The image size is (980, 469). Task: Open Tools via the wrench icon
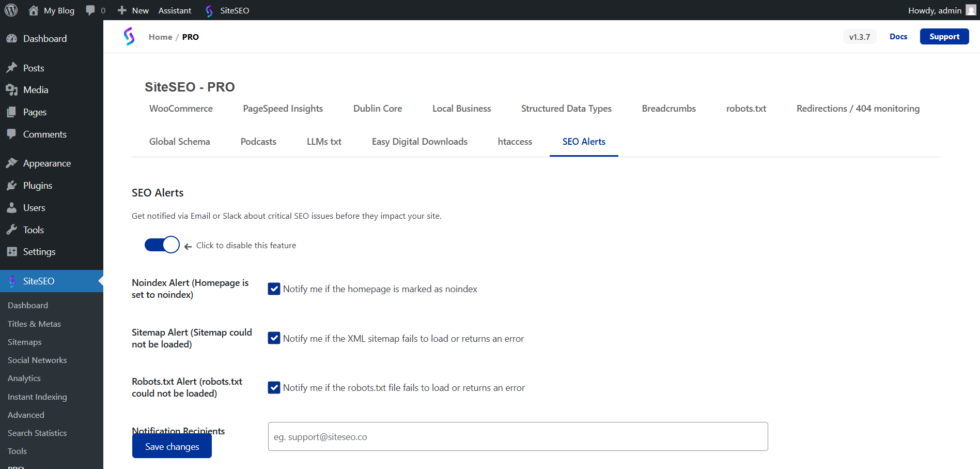tap(12, 230)
